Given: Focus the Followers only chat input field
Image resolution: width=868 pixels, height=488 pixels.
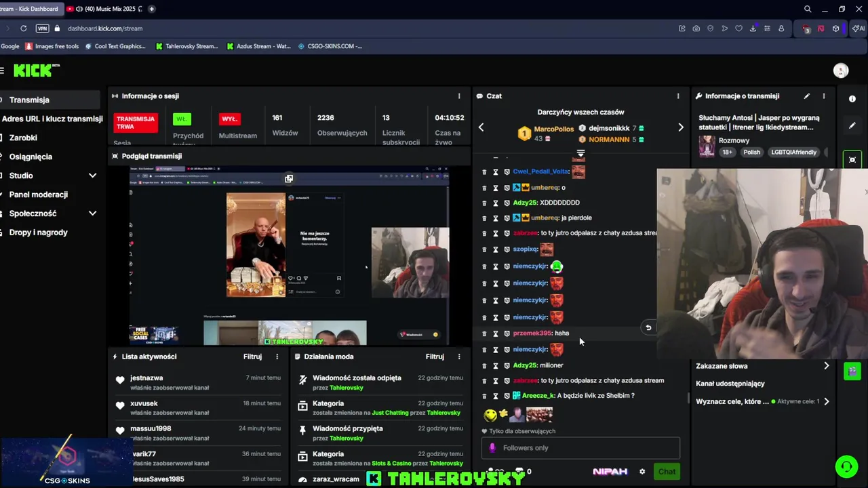Looking at the screenshot, I should pyautogui.click(x=580, y=448).
